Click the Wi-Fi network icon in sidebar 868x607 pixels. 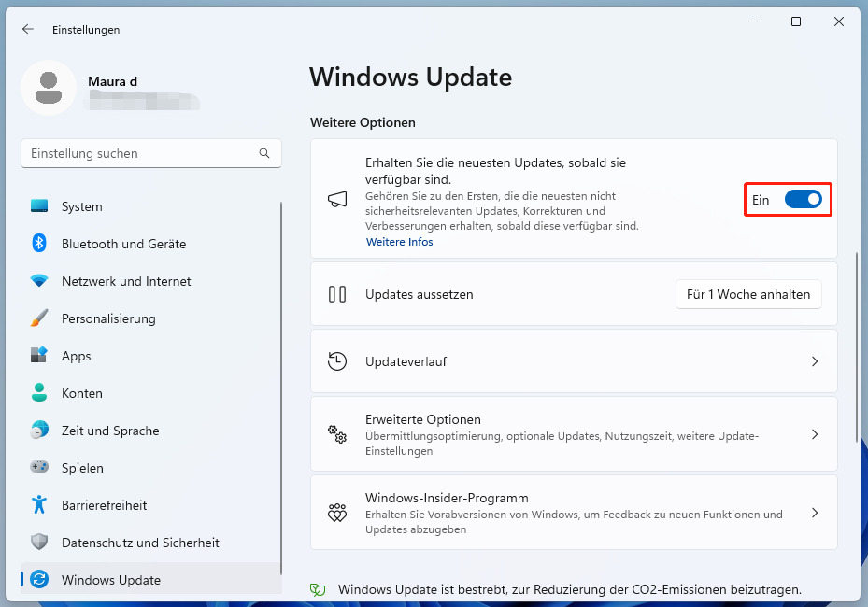(x=39, y=281)
